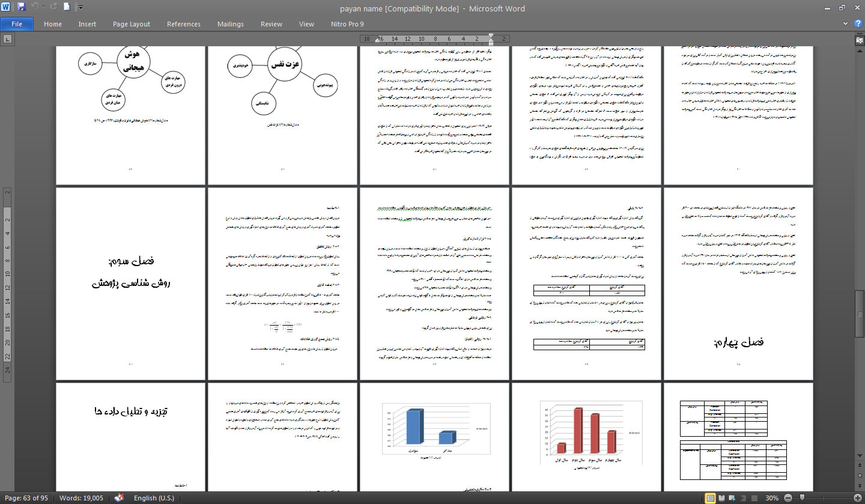Switch to Web Layout view
865x504 pixels.
(x=733, y=498)
